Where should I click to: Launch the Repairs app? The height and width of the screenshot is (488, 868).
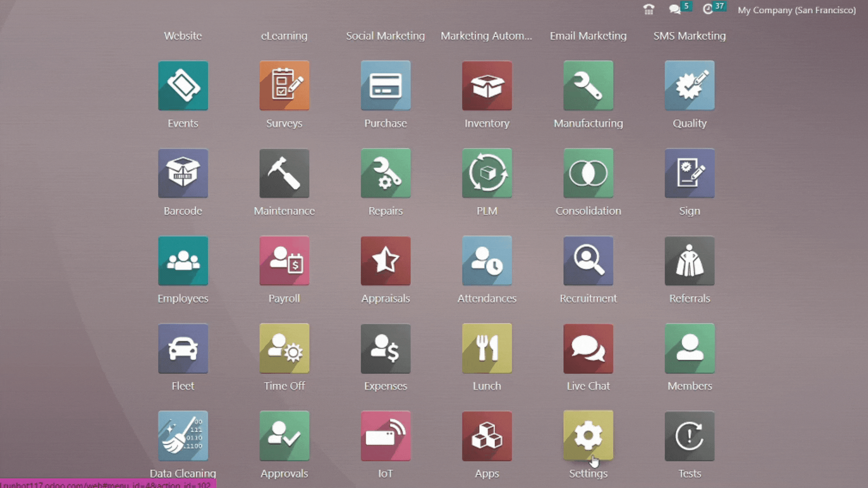coord(386,174)
